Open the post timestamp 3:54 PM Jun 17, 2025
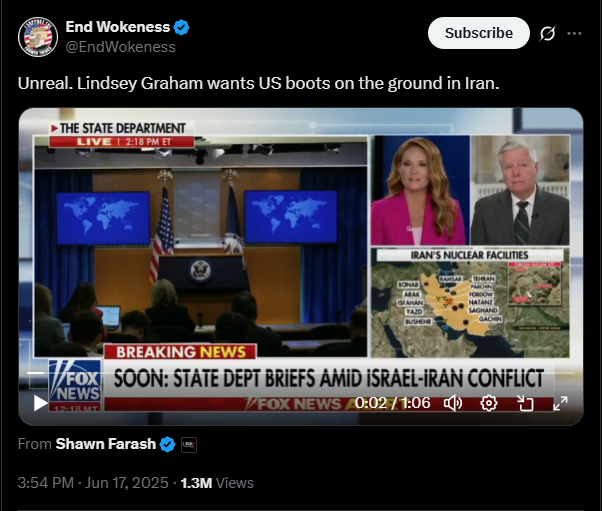 93,483
